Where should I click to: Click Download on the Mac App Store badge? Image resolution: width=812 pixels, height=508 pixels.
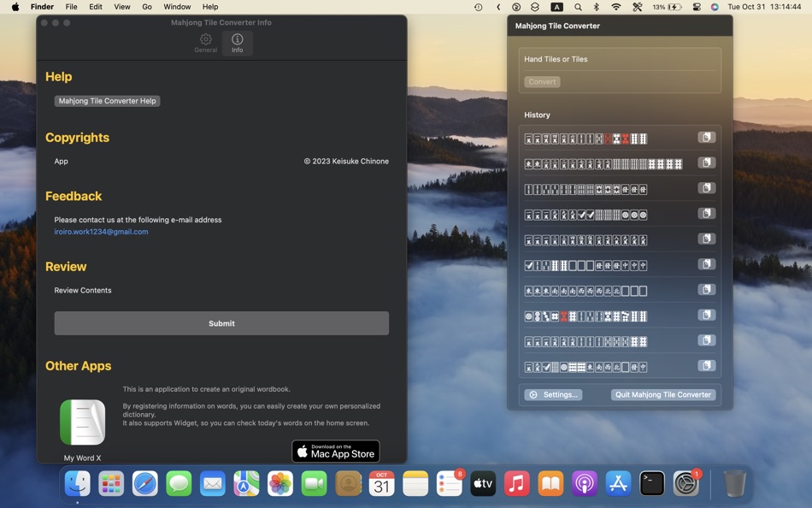point(336,451)
